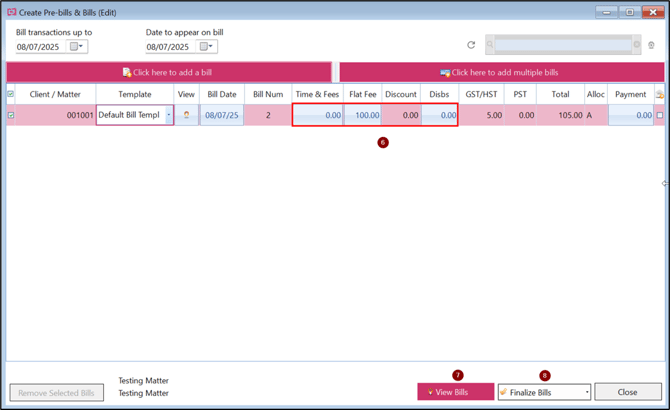The height and width of the screenshot is (410, 670).
Task: Toggle the select-all checkbox in grid header
Action: [x=11, y=94]
